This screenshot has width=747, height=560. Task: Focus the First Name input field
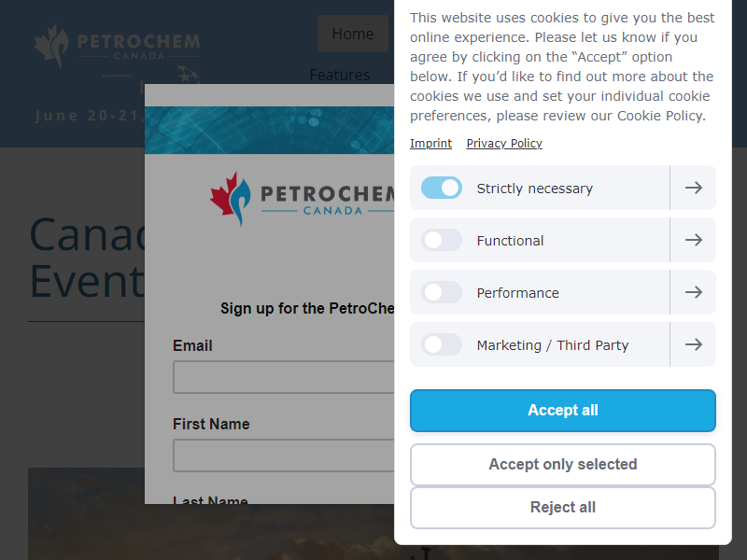click(284, 455)
